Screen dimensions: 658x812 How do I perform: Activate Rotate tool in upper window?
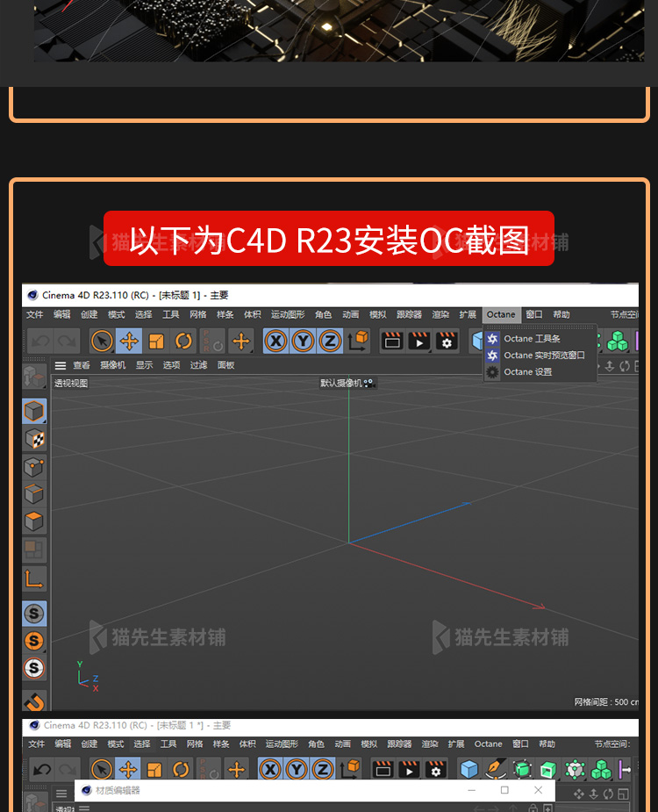coord(183,341)
